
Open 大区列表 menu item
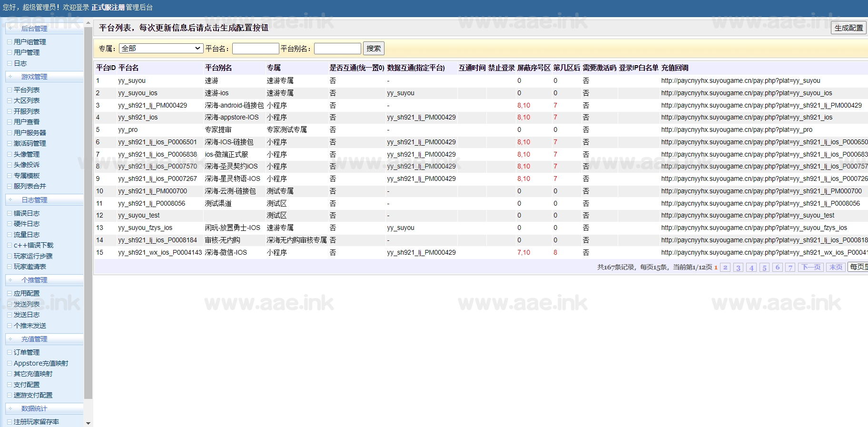pos(27,100)
